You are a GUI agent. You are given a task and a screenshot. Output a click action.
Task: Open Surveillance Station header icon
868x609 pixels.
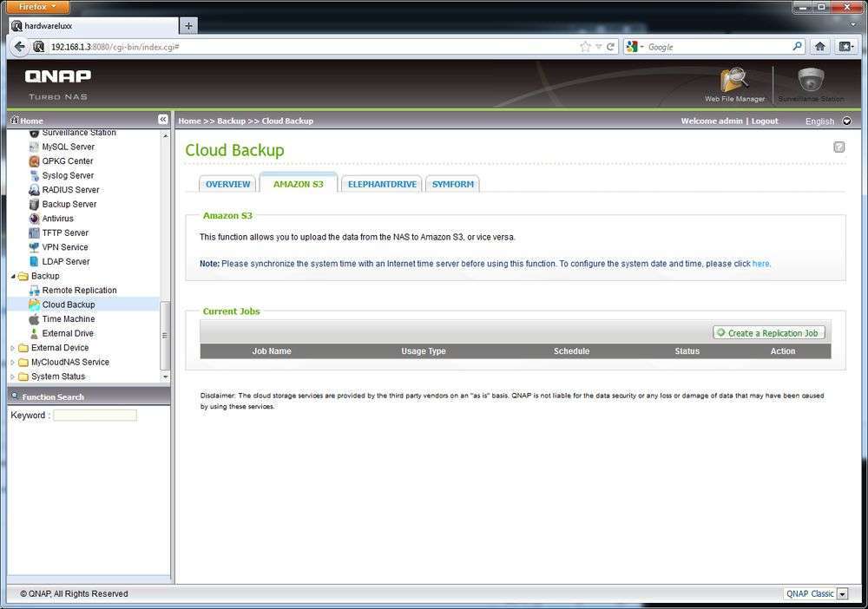pos(811,80)
